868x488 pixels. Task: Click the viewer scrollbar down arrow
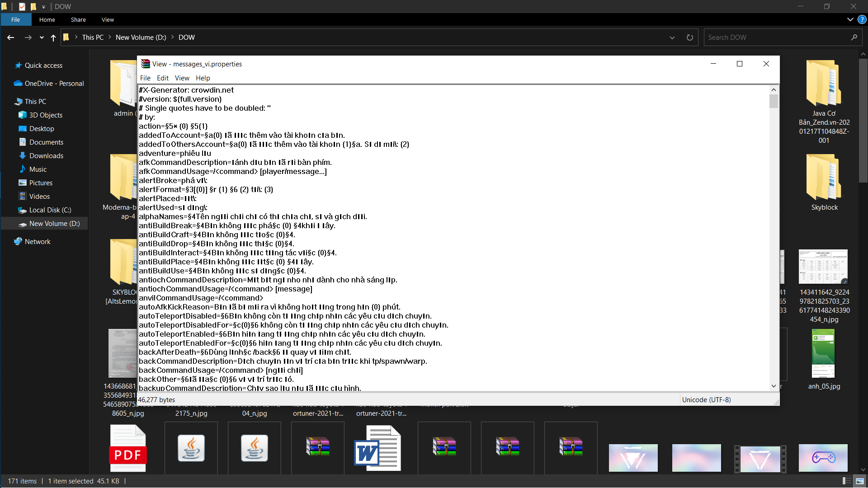tap(774, 386)
